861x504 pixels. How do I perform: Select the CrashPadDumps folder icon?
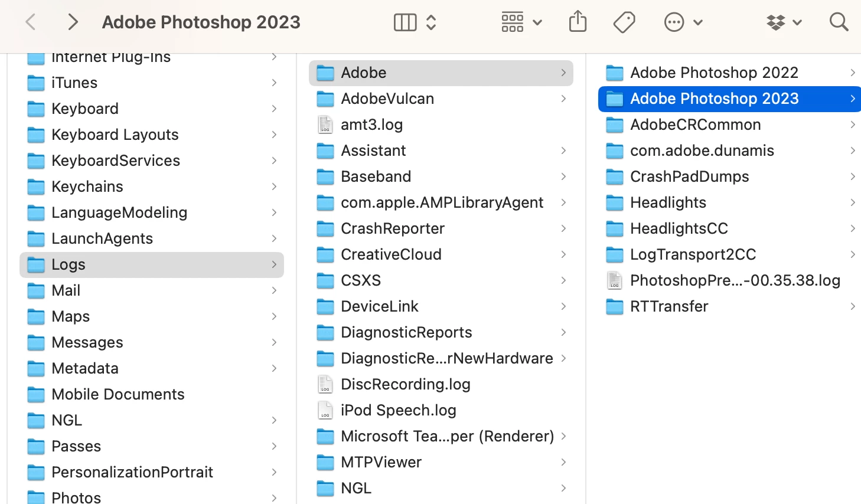tap(615, 177)
